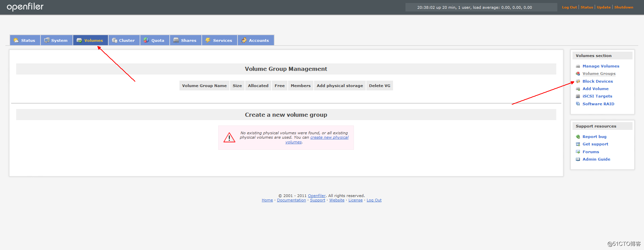Click the bug icon beside Report bug

point(578,137)
